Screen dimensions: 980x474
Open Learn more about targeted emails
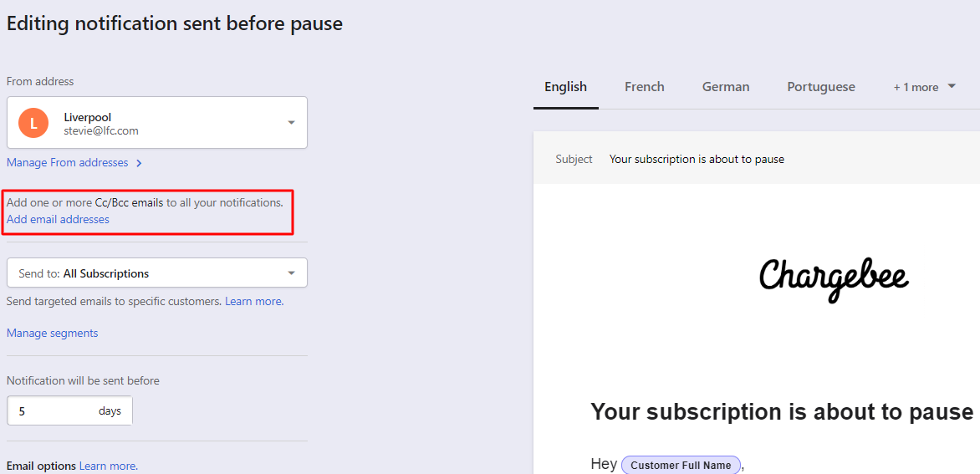click(x=253, y=302)
